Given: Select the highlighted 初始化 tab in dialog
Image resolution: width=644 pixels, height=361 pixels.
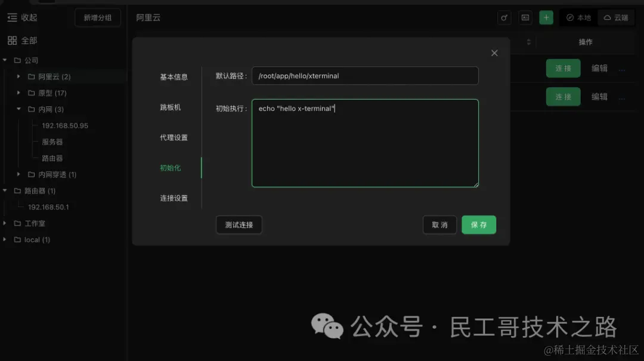Looking at the screenshot, I should [x=171, y=168].
